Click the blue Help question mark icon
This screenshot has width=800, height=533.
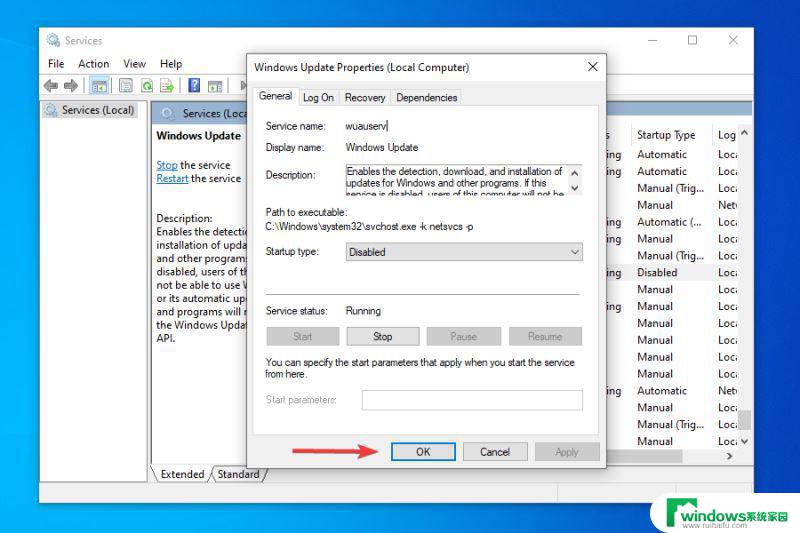pos(194,85)
